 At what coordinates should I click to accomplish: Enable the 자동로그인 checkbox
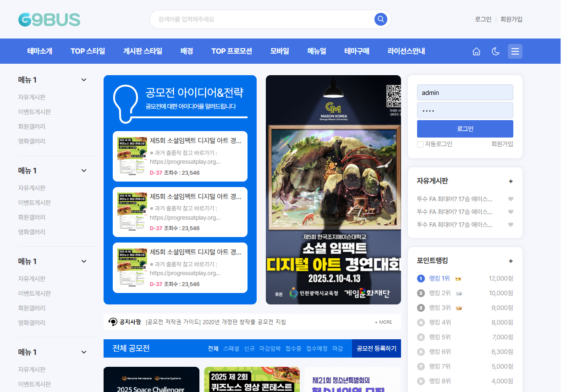420,144
